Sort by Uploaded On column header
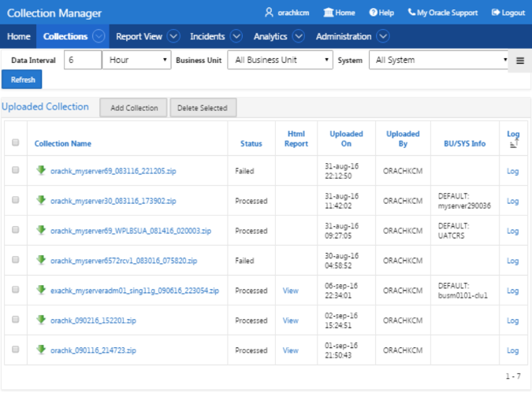 [346, 139]
